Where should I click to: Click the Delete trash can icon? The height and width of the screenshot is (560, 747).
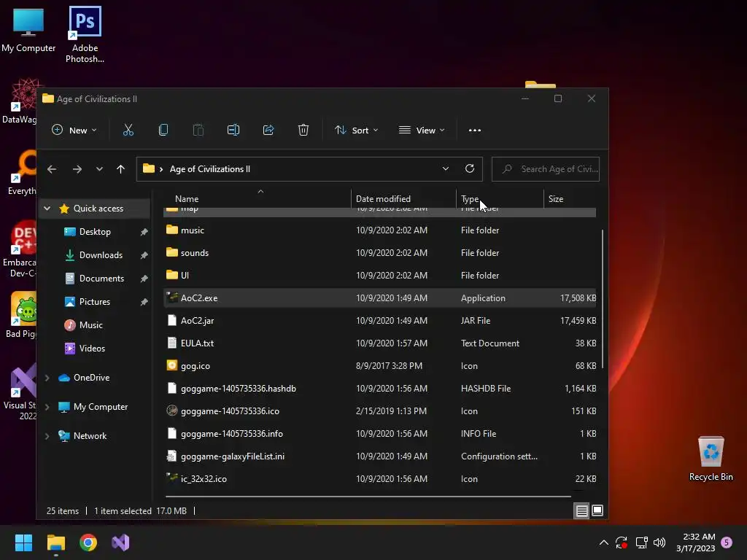click(x=303, y=130)
